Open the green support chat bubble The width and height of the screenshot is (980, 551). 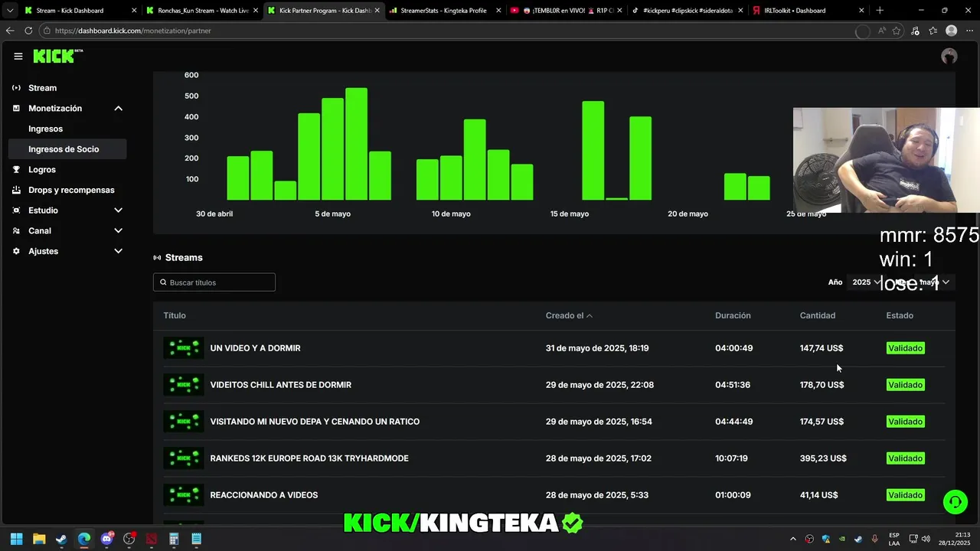click(x=955, y=502)
